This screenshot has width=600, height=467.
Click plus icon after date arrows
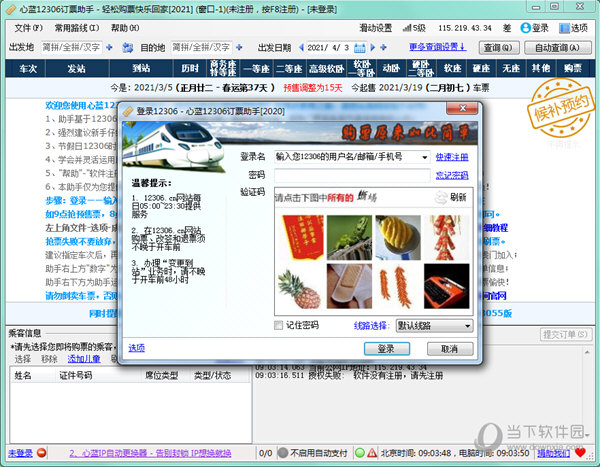coord(383,47)
